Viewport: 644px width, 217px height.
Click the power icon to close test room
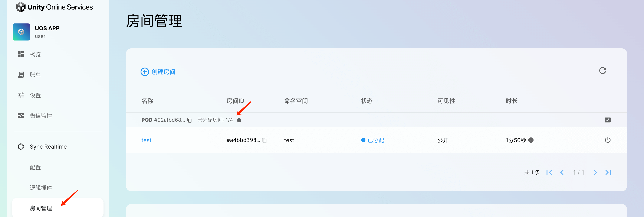pos(608,140)
